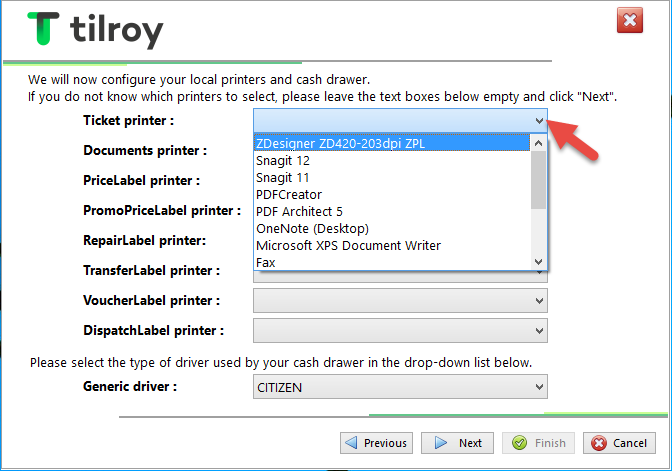672x471 pixels.
Task: Cancel the printer setup wizard
Action: (x=619, y=443)
